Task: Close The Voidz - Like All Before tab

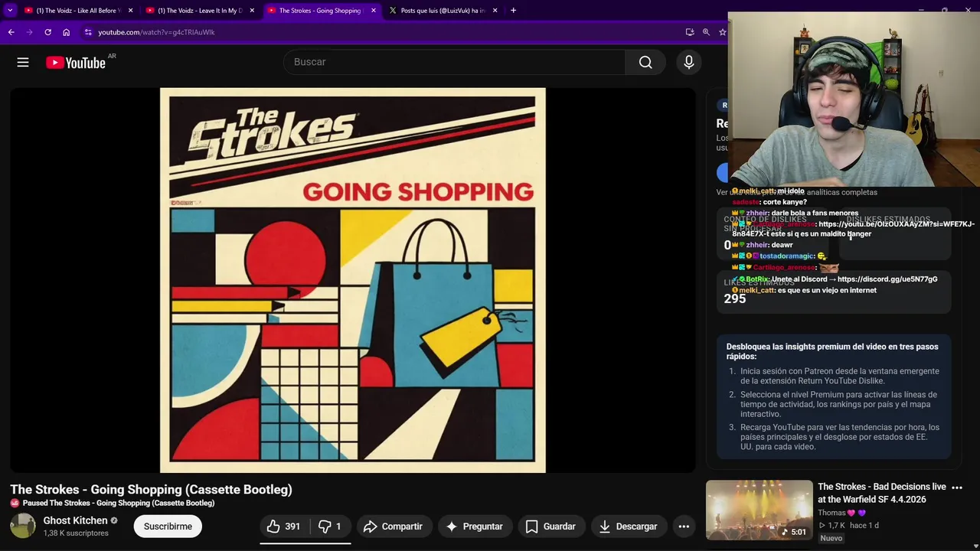Action: pyautogui.click(x=130, y=11)
